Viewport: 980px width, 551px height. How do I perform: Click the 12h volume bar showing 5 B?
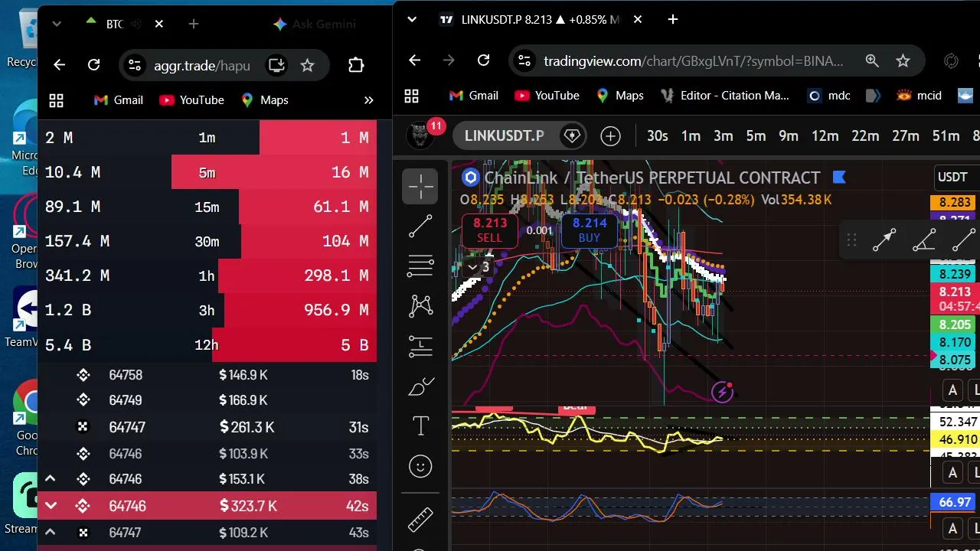294,344
